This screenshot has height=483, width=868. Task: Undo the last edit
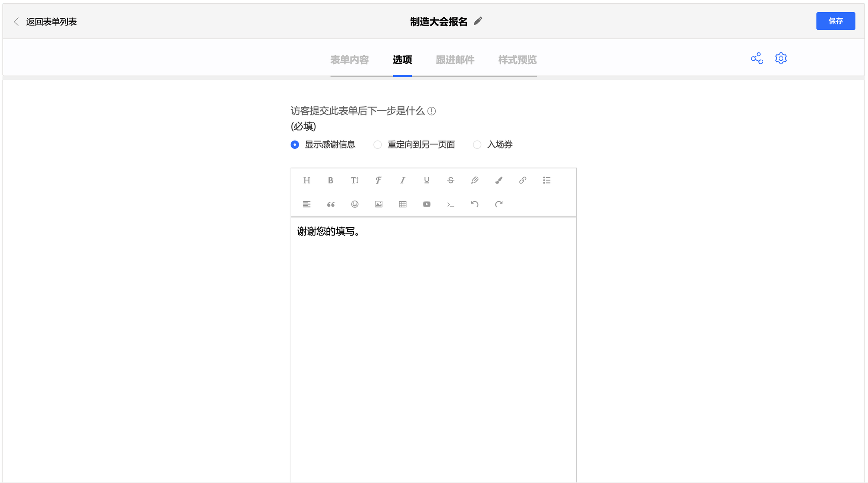coord(474,204)
